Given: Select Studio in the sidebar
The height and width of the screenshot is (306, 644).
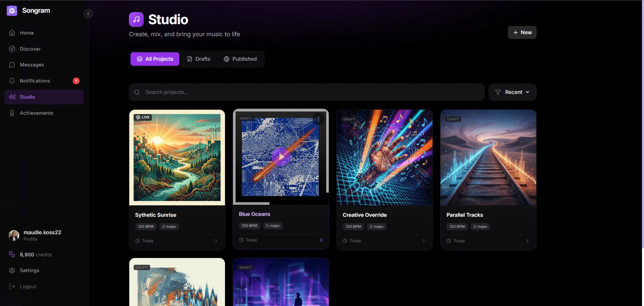Looking at the screenshot, I should (44, 97).
